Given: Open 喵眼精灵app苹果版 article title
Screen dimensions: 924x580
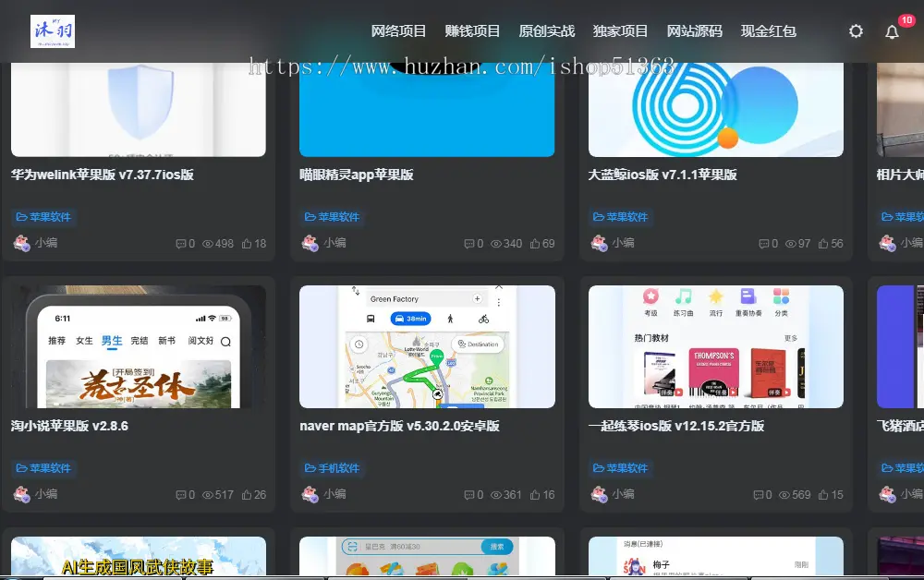Looking at the screenshot, I should click(357, 175).
